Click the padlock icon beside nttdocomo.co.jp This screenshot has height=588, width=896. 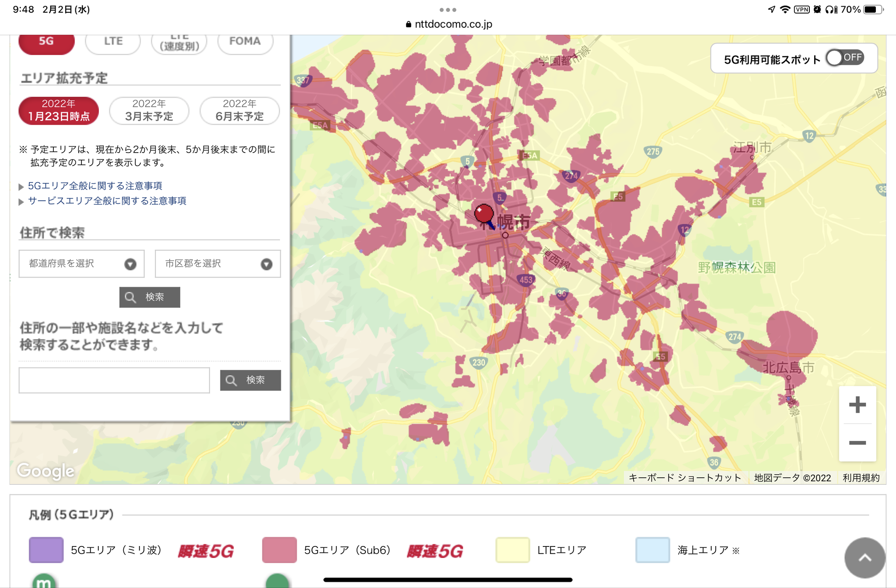click(x=408, y=24)
